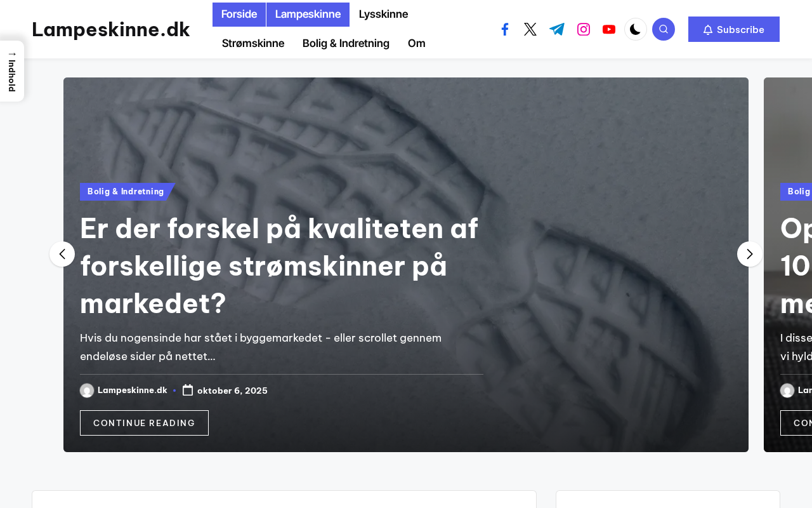Open the Facebook social icon
The height and width of the screenshot is (508, 812).
[x=505, y=29]
